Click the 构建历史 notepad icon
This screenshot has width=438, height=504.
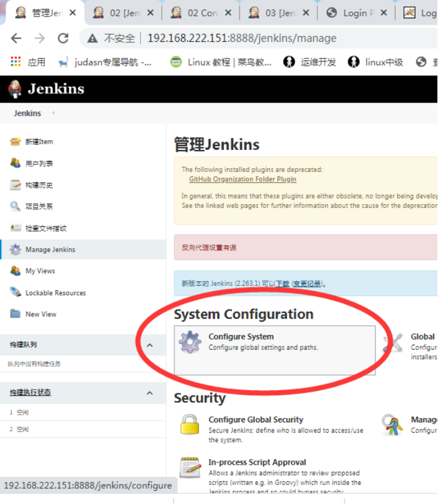point(15,185)
